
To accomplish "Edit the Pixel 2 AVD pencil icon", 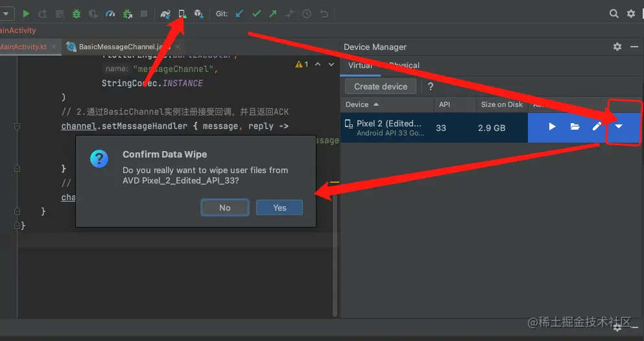I will coord(597,126).
